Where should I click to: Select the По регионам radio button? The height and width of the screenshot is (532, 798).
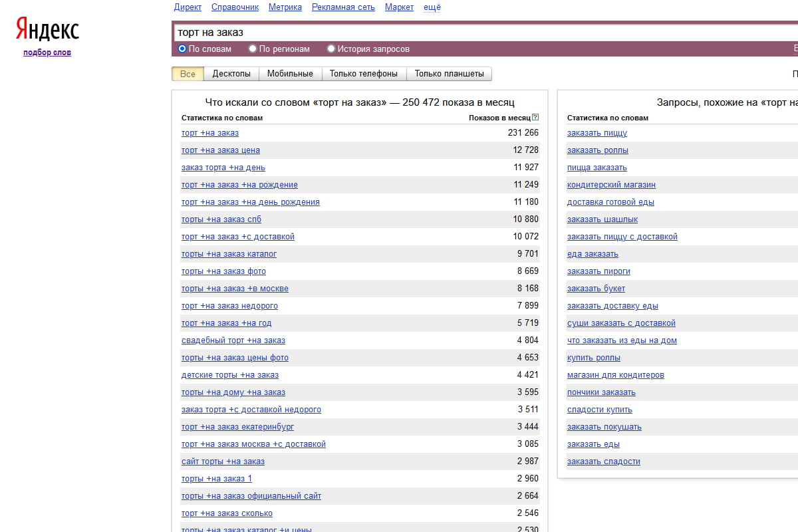click(253, 49)
